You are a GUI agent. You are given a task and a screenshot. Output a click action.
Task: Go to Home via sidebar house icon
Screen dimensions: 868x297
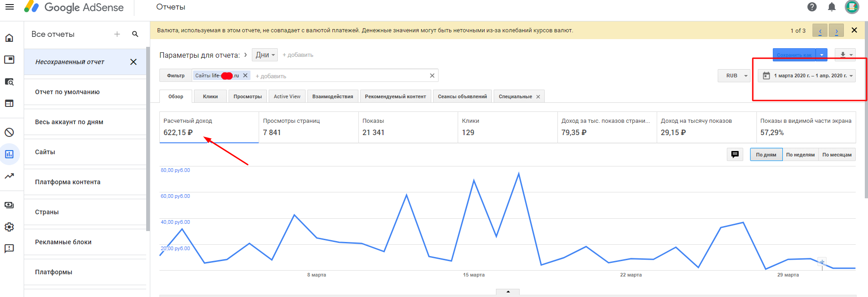pyautogui.click(x=9, y=38)
